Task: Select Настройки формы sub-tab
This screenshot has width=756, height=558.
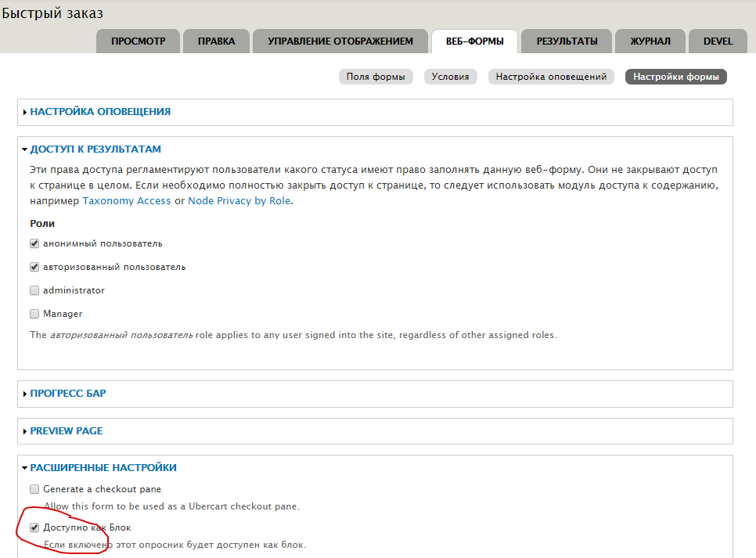Action: tap(676, 77)
